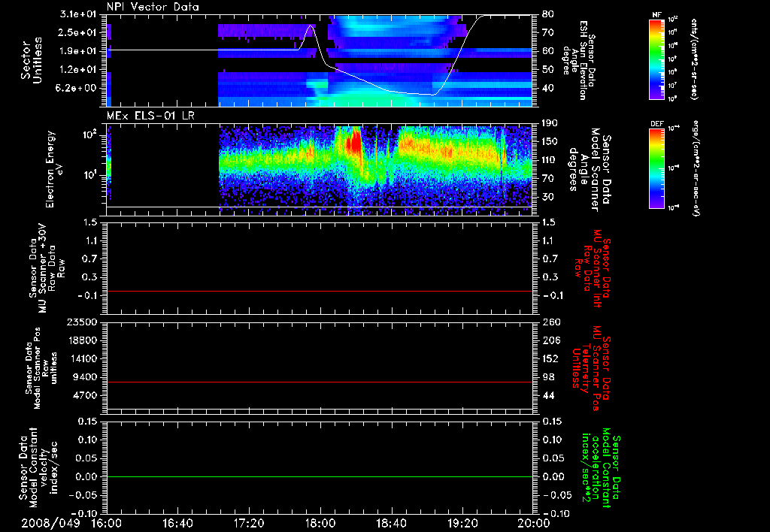Click the 17:20 time axis label

249,523
